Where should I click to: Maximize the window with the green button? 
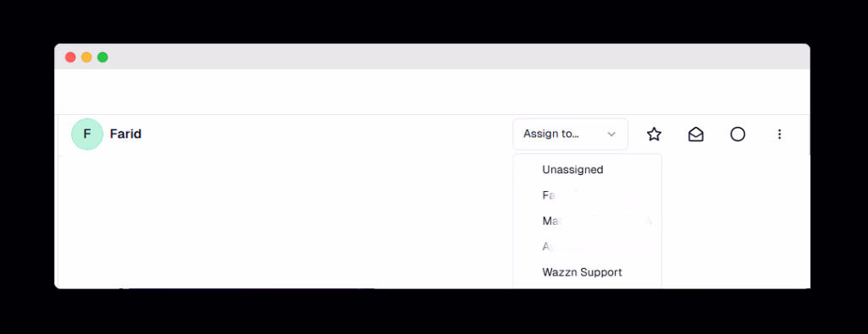(x=102, y=57)
